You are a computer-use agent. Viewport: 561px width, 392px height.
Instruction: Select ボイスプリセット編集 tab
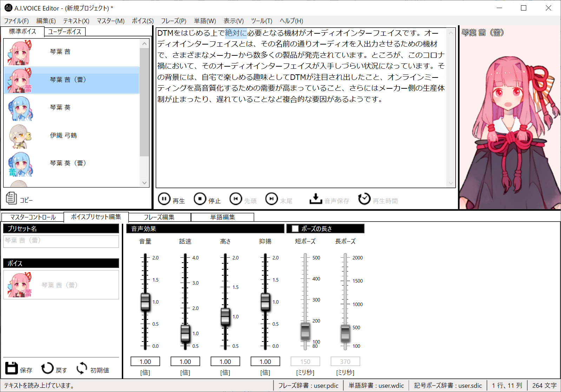click(96, 217)
